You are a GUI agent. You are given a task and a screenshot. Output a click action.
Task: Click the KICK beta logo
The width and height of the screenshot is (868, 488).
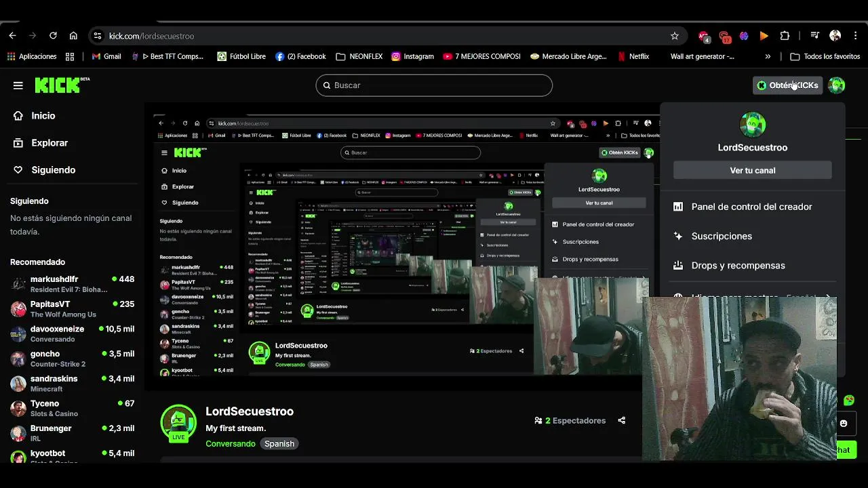click(x=62, y=85)
